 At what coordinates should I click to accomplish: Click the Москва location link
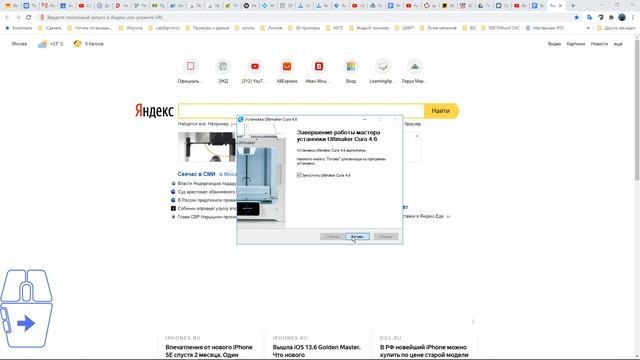coord(19,44)
